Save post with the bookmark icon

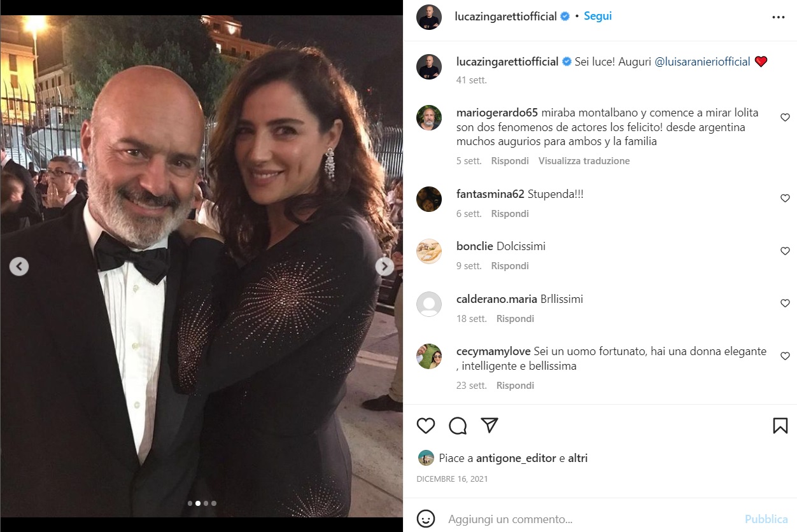pyautogui.click(x=780, y=426)
